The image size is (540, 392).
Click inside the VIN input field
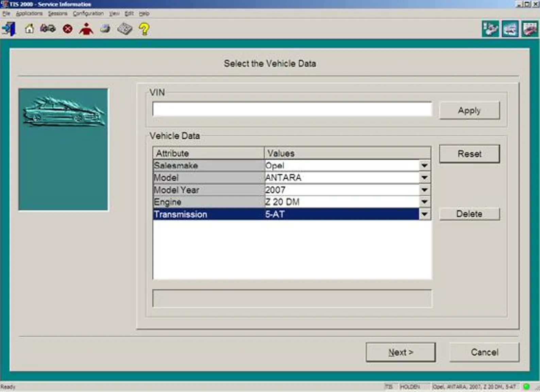[292, 109]
